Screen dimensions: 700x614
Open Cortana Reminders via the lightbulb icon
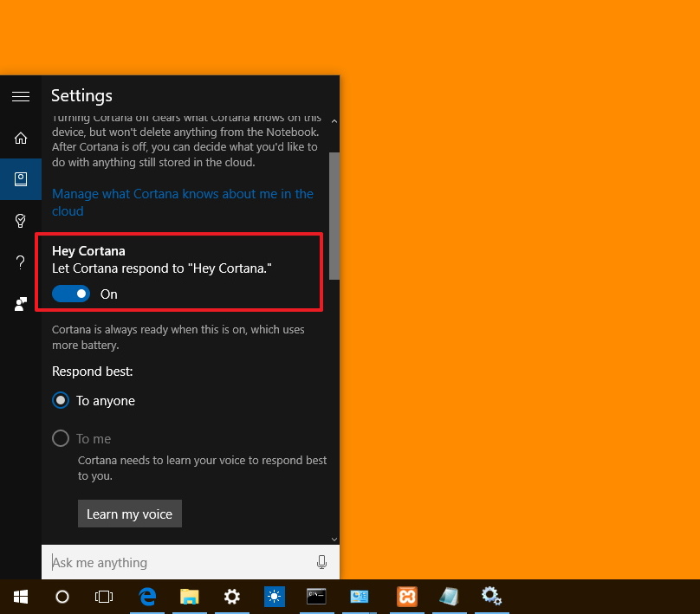tap(21, 221)
